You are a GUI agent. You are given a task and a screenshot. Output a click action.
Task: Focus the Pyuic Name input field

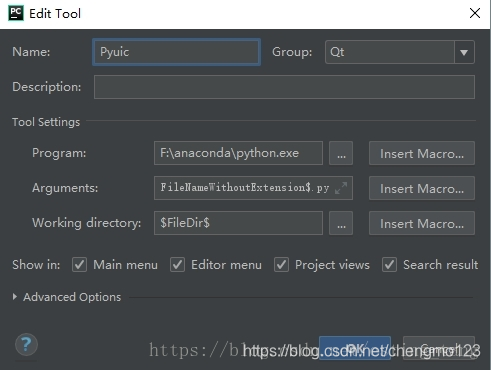176,52
